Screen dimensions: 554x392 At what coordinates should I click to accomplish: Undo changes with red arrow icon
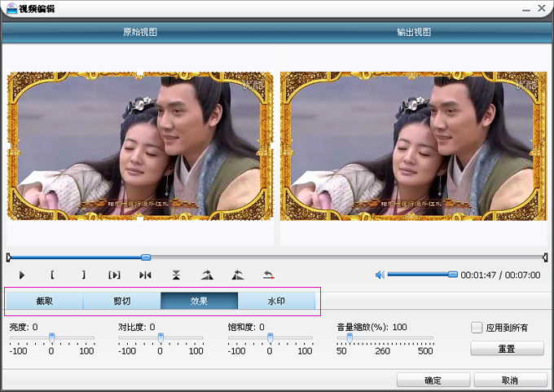click(x=269, y=275)
